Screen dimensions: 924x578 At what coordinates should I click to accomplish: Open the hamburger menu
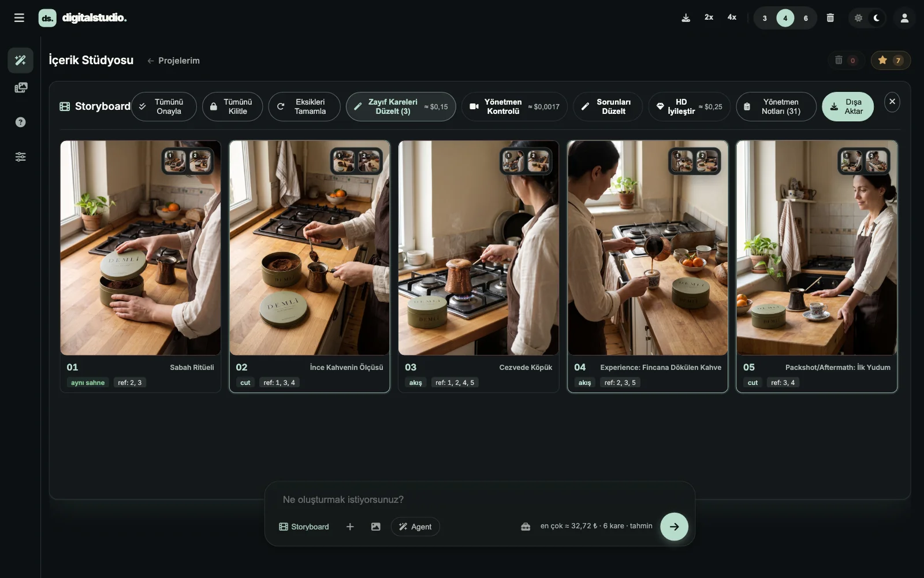click(x=19, y=18)
